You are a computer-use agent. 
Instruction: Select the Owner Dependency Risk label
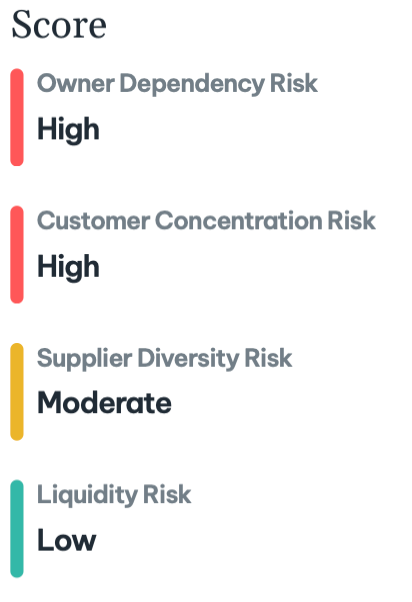point(177,84)
